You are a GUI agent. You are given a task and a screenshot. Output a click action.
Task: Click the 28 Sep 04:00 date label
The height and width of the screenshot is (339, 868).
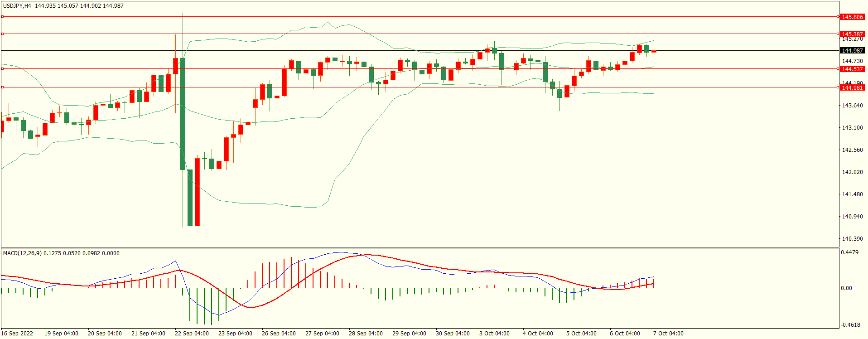[366, 334]
